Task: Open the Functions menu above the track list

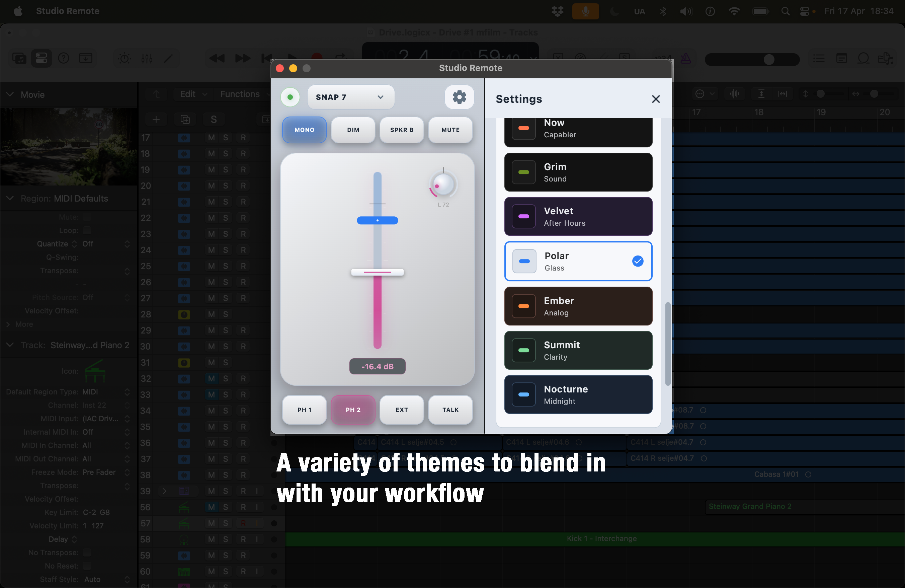Action: (240, 94)
